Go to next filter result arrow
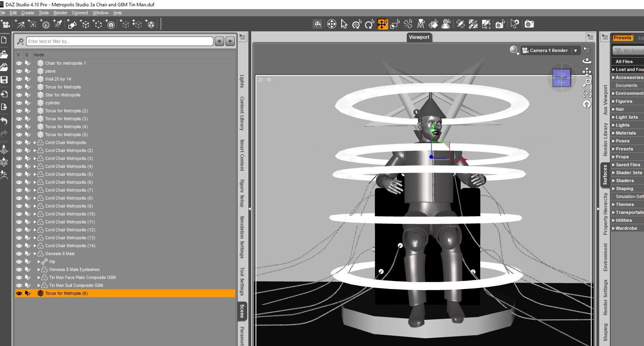Viewport: 644px width, 346px height. (230, 41)
